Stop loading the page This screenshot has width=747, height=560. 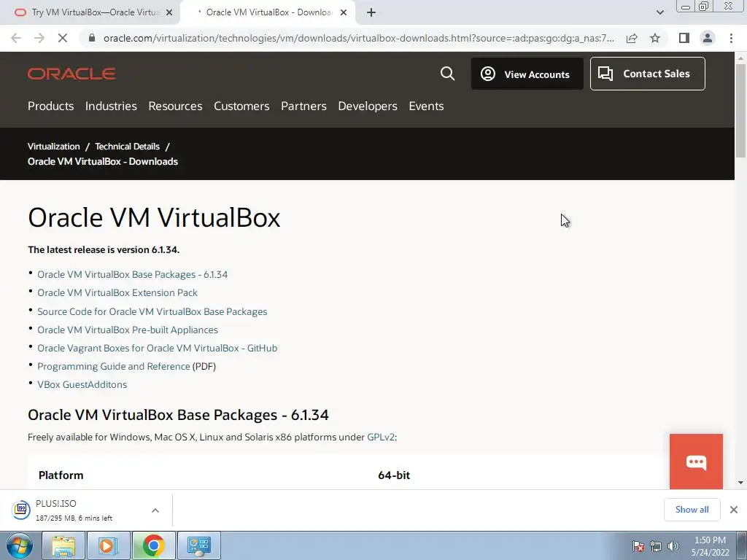click(63, 38)
